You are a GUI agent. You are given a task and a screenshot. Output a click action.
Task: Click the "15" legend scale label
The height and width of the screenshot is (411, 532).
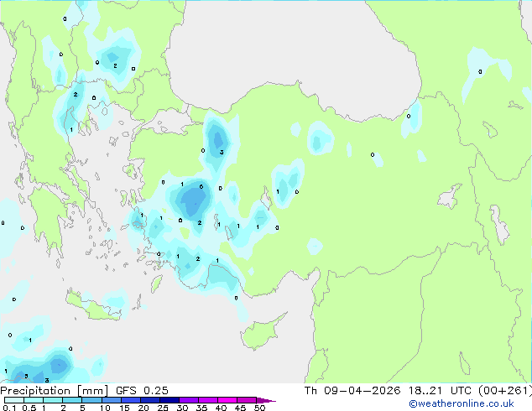click(x=124, y=408)
